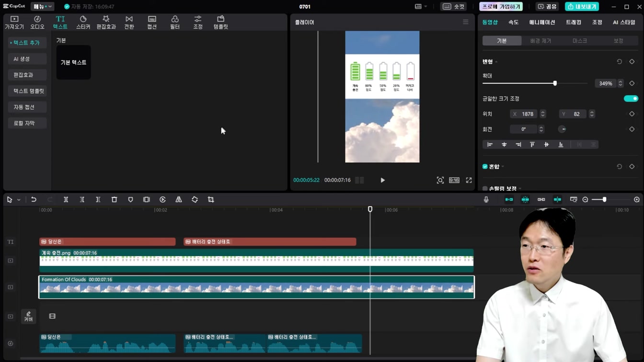This screenshot has width=644, height=362.
Task: Click the crop tool icon
Action: coord(211,200)
